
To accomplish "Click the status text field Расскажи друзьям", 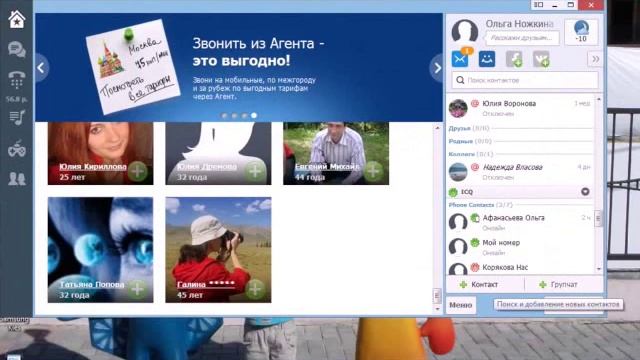I will pyautogui.click(x=522, y=38).
